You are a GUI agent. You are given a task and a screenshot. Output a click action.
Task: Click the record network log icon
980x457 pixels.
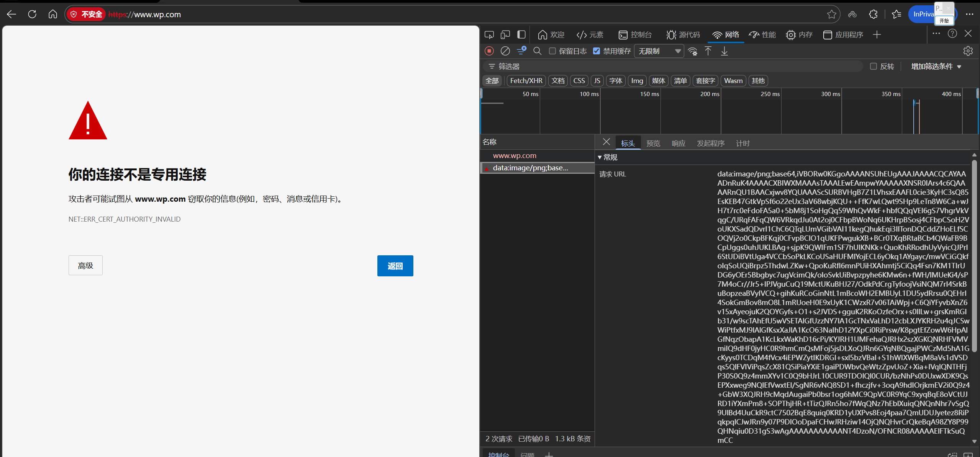pos(489,51)
